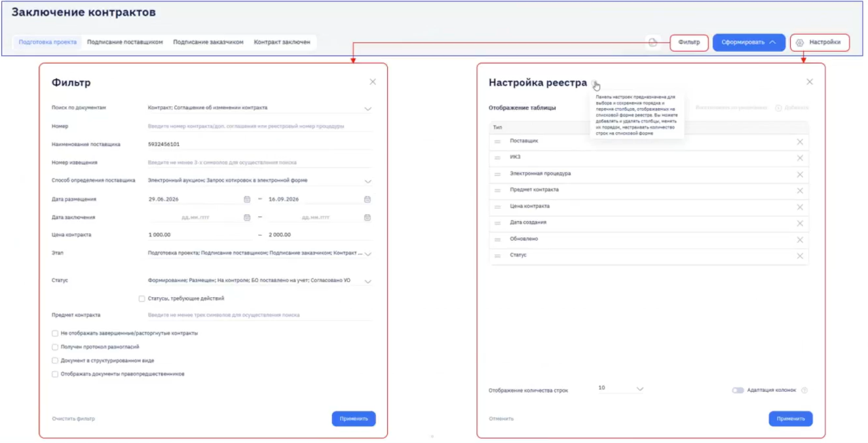Grab drag handle of Поставщик row

click(x=497, y=142)
